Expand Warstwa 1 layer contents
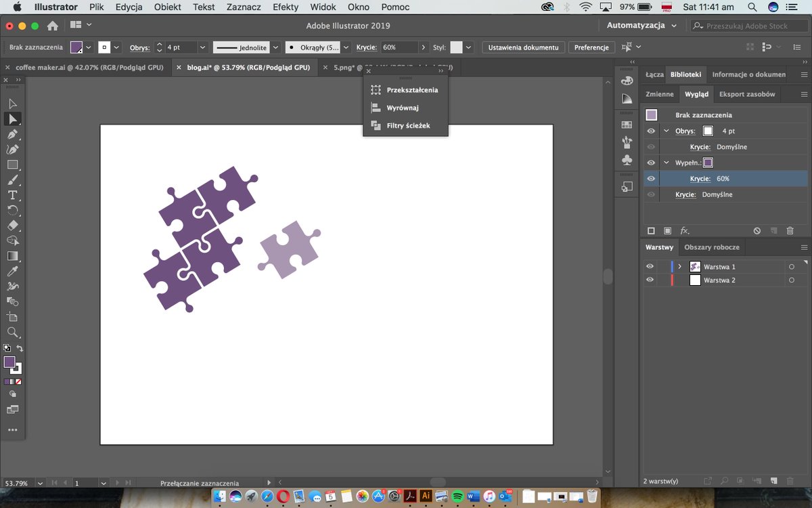 679,267
